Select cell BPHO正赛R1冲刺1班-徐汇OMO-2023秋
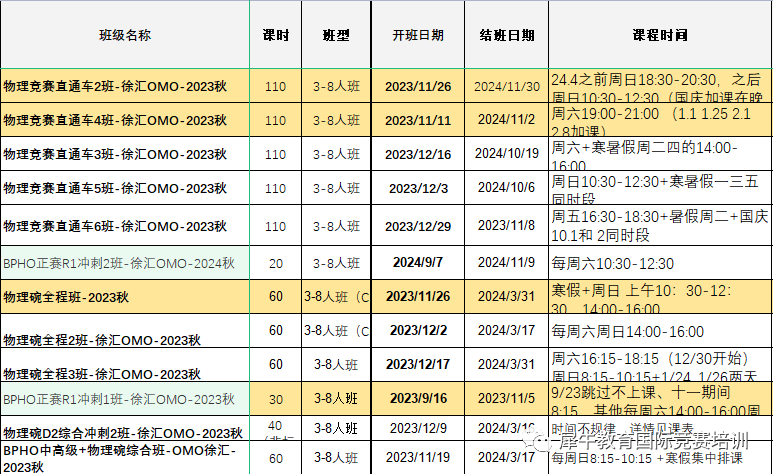This screenshot has height=474, width=773. (125, 399)
